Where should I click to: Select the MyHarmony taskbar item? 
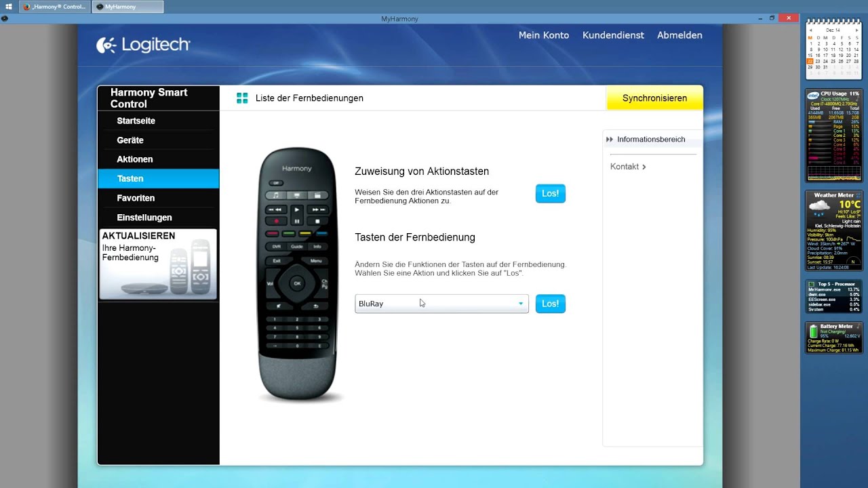[x=128, y=7]
